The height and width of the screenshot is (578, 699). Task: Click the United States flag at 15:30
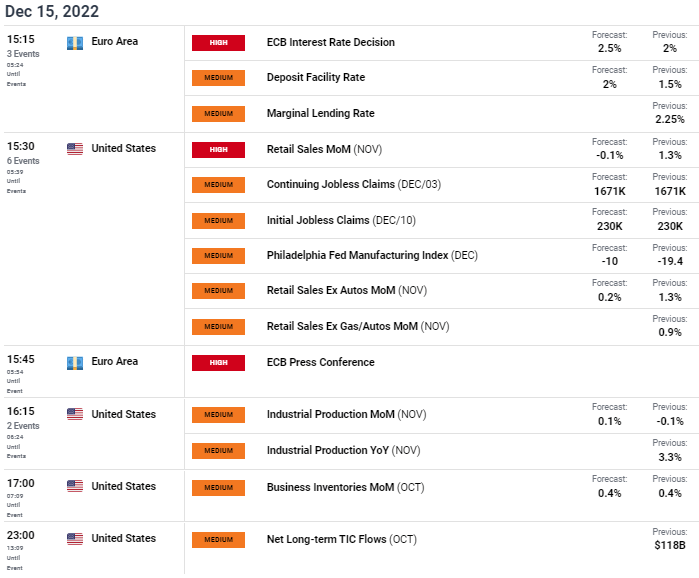pos(75,149)
